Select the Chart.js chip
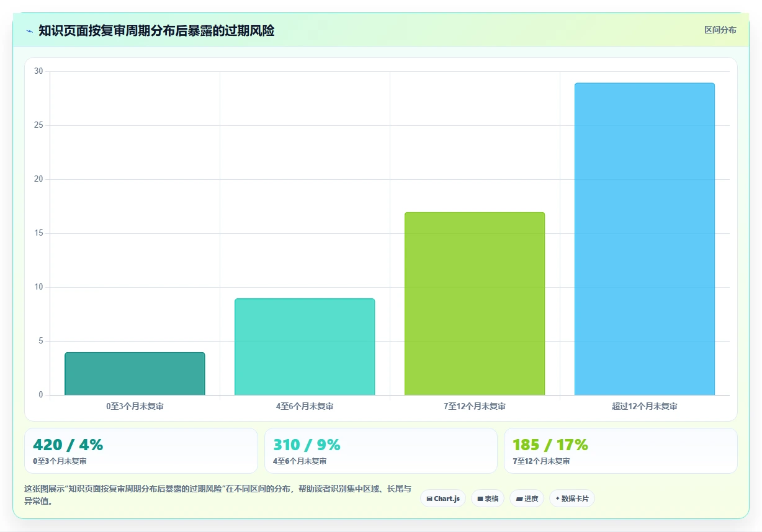The height and width of the screenshot is (532, 762). pyautogui.click(x=443, y=499)
